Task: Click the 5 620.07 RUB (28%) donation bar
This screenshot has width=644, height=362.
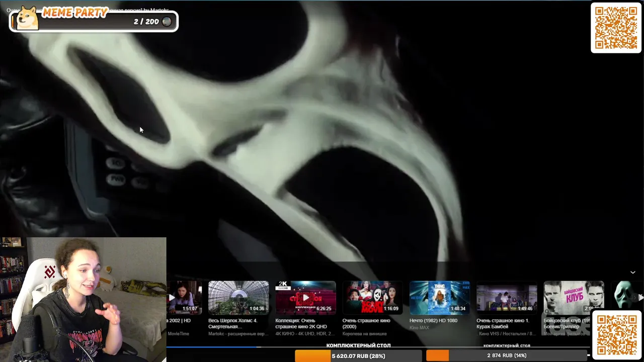Action: tap(358, 355)
